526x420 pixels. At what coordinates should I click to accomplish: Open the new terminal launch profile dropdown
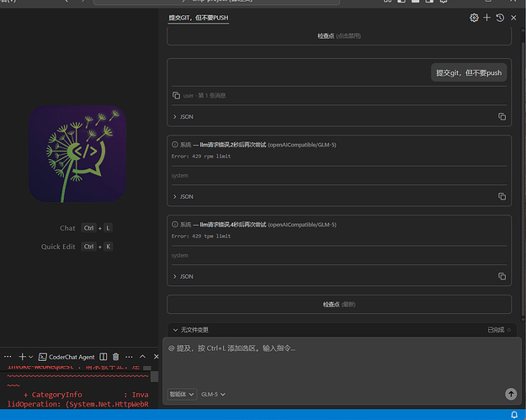pos(31,357)
